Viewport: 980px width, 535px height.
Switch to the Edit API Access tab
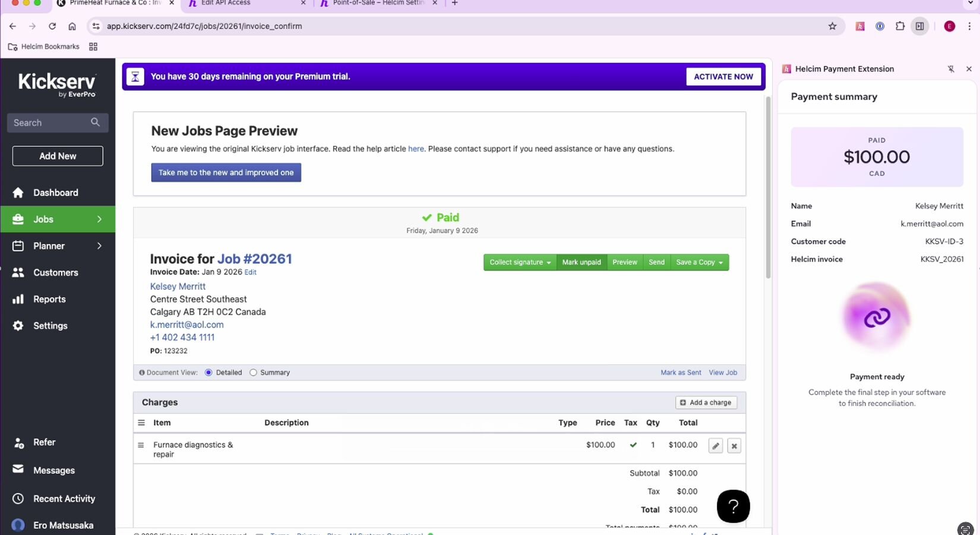click(x=246, y=3)
